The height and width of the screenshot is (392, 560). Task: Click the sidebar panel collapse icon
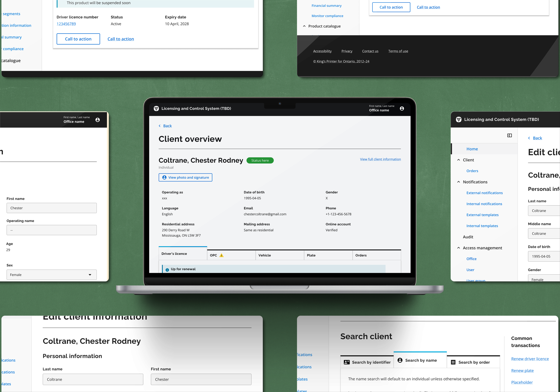pyautogui.click(x=509, y=135)
